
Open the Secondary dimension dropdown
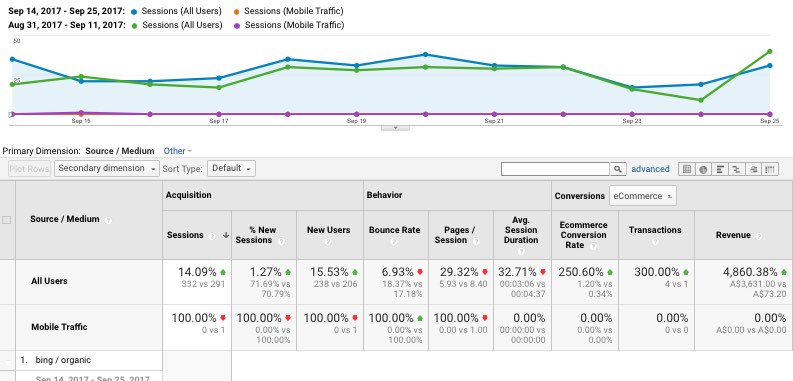pos(107,168)
